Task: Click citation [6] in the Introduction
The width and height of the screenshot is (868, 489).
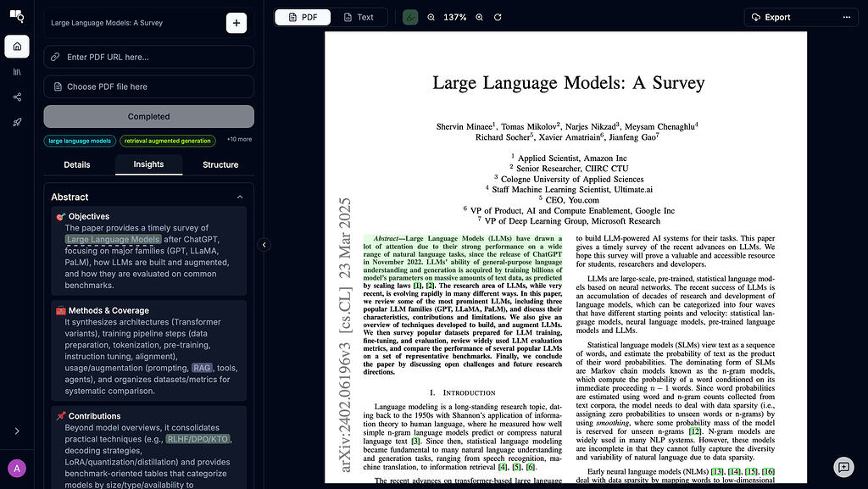Action: click(531, 467)
